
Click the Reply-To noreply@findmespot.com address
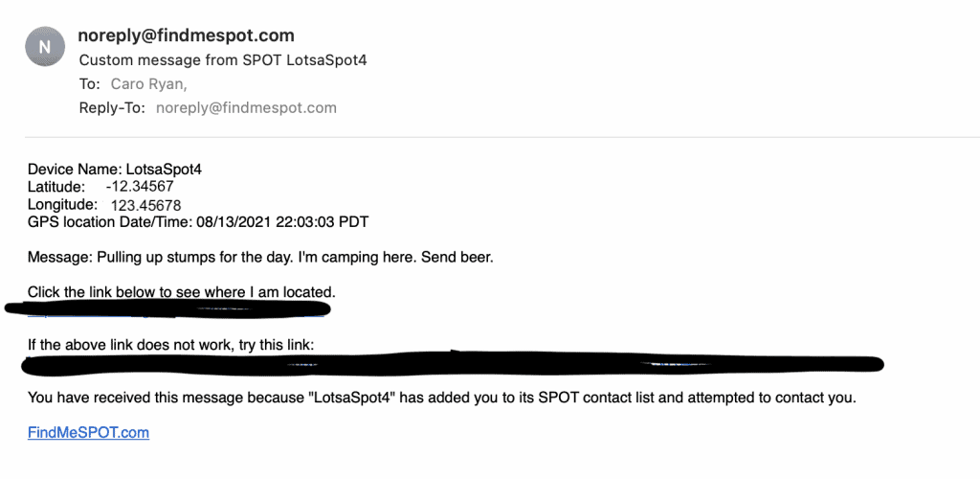tap(246, 108)
